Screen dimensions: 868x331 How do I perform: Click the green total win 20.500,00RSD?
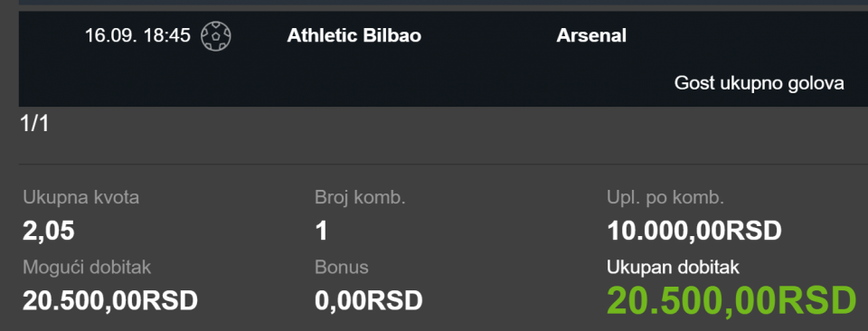(731, 301)
